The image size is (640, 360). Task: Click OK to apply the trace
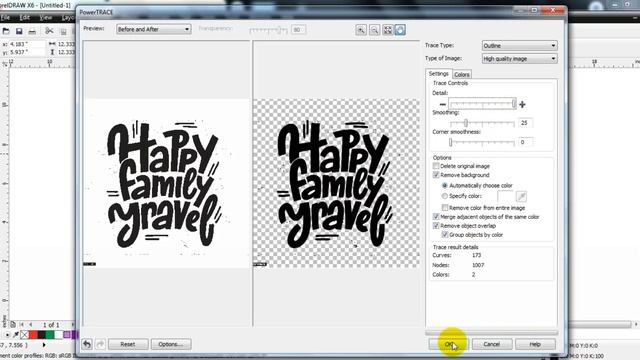(449, 344)
